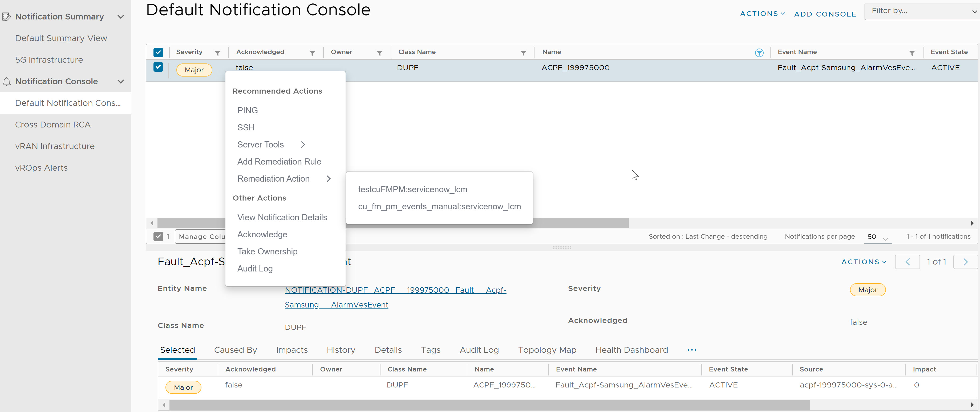The height and width of the screenshot is (412, 980).
Task: Expand the Server Tools submenu
Action: 272,145
